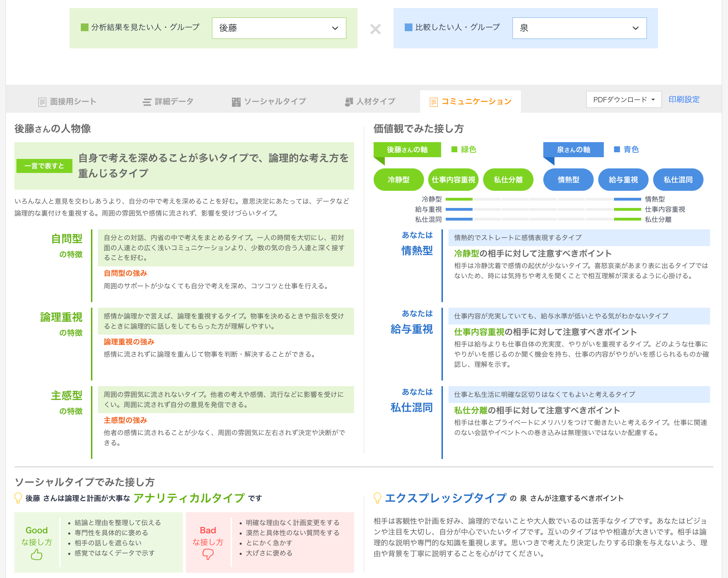Click the gray X between selectors
The height and width of the screenshot is (578, 728).
[x=375, y=29]
